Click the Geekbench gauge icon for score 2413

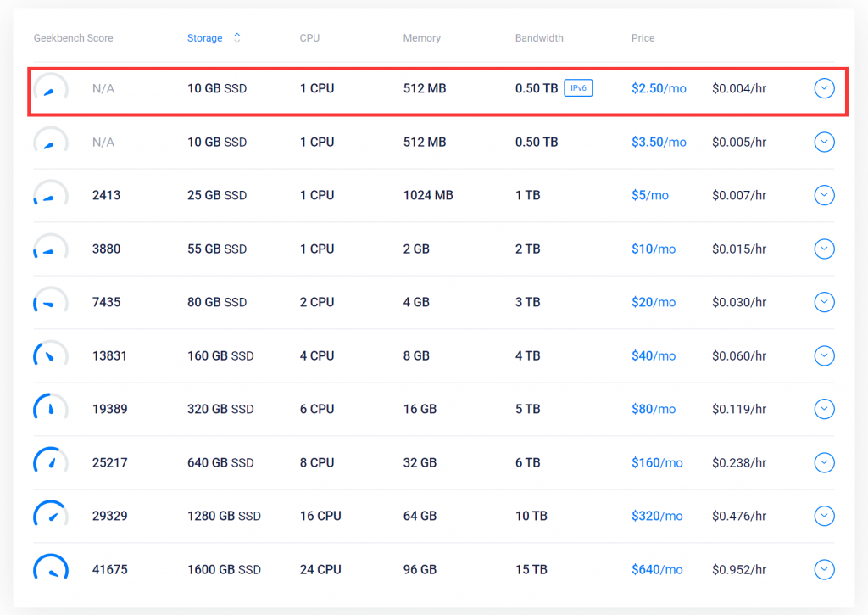51,196
